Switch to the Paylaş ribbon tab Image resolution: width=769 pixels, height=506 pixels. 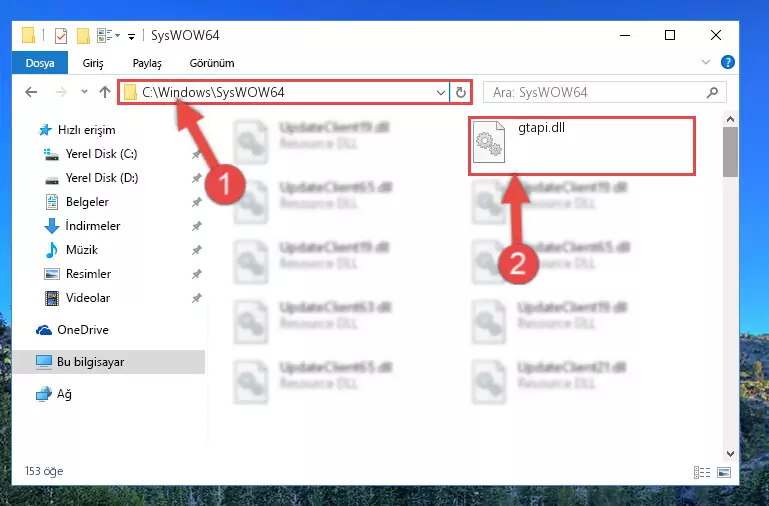pos(147,63)
